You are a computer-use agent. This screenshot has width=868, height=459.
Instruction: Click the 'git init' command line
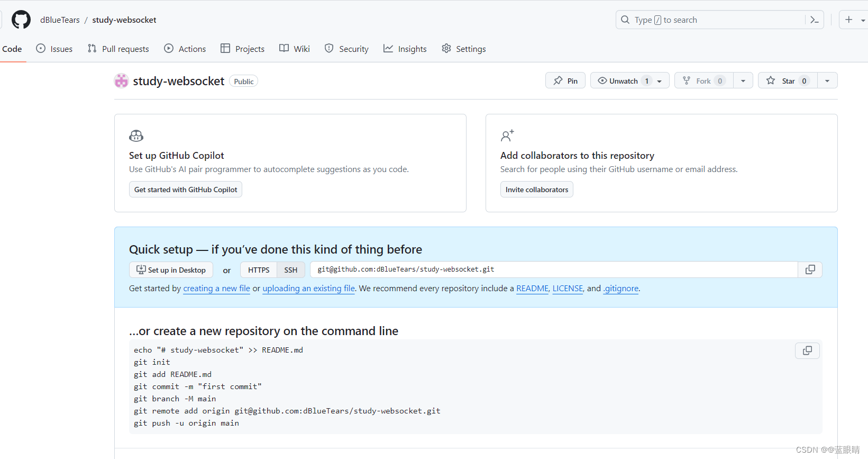[152, 362]
